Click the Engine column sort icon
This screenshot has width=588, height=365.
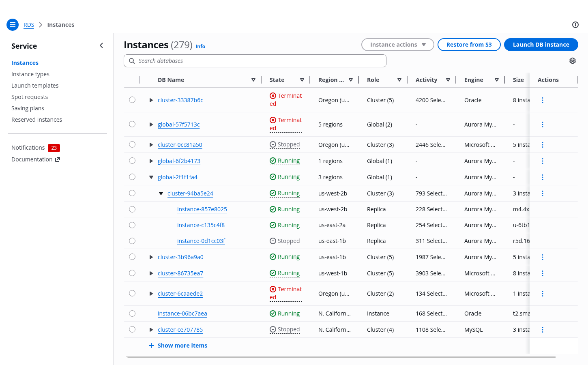pos(496,80)
